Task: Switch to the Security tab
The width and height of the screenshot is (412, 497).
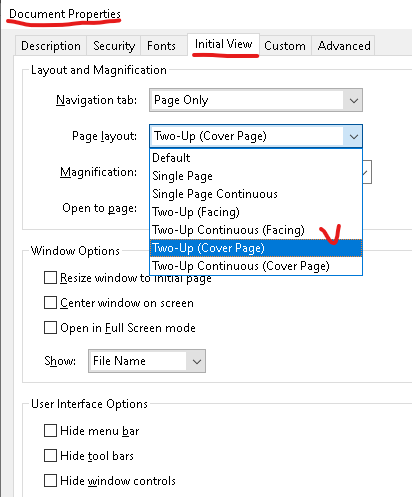Action: point(114,46)
